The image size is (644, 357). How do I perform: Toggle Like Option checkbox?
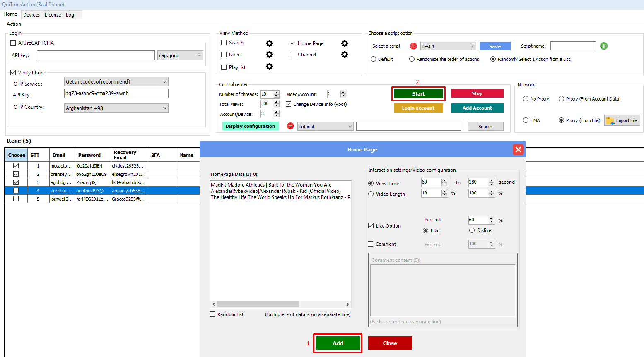(x=371, y=226)
